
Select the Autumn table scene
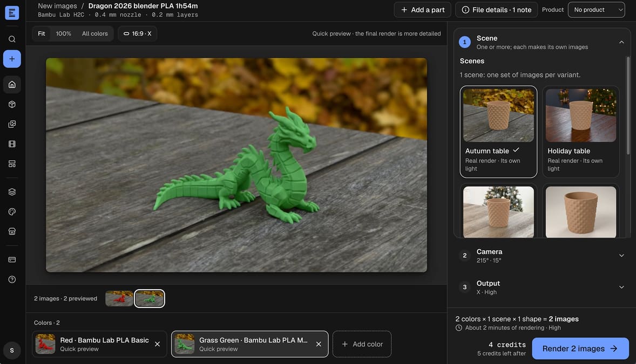pyautogui.click(x=498, y=132)
